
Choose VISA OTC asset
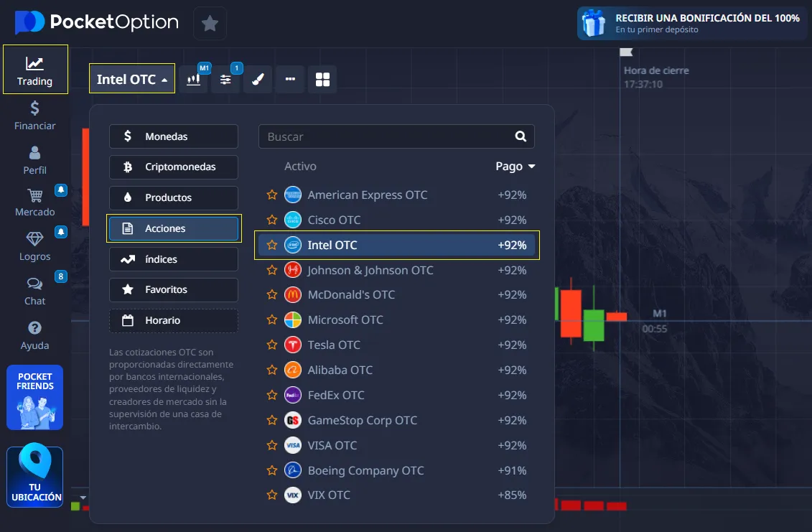click(397, 445)
